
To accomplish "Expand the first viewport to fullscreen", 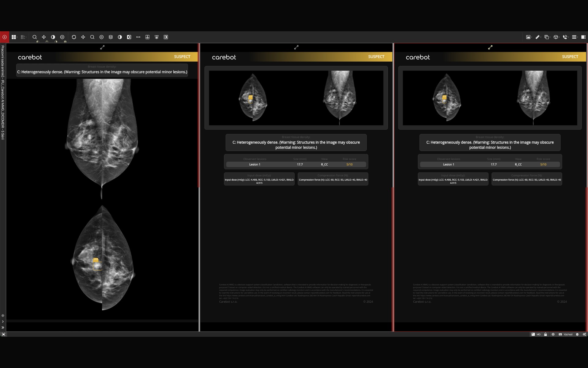I will [102, 47].
